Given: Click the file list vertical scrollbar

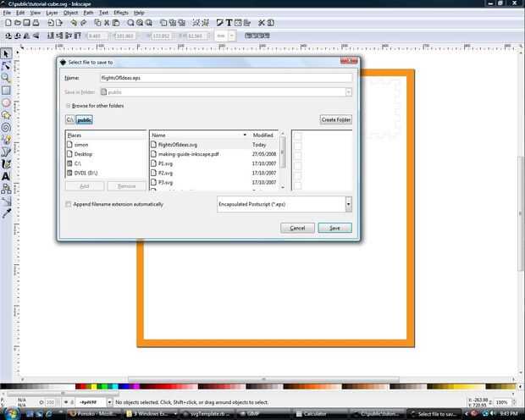Looking at the screenshot, I should pos(283,160).
